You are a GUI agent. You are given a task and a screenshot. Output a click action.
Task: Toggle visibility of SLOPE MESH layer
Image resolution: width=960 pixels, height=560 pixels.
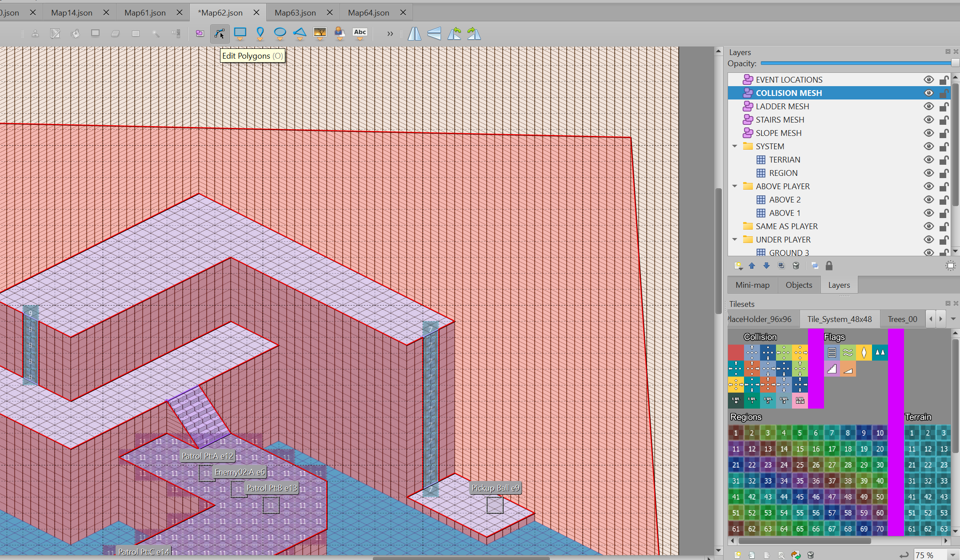pyautogui.click(x=928, y=133)
